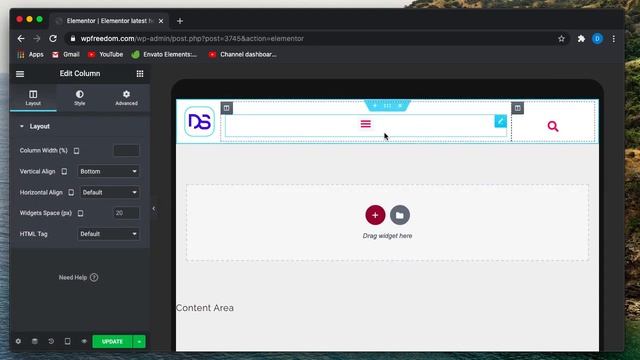Click the pink hamburger menu widget
The height and width of the screenshot is (360, 640).
coord(366,124)
